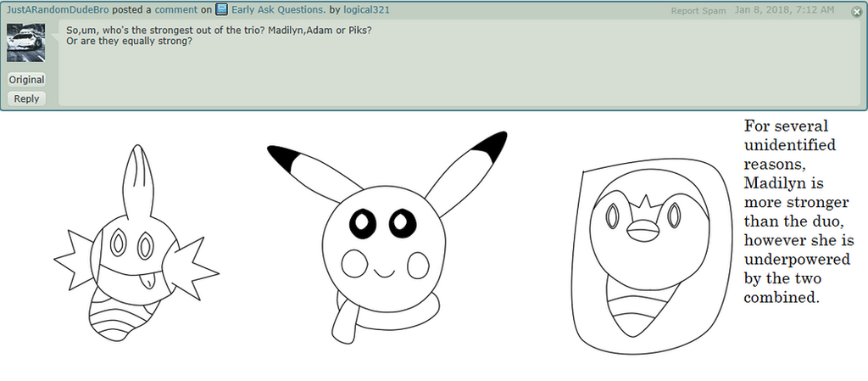Image resolution: width=868 pixels, height=381 pixels.
Task: Dismiss the comment with the X icon
Action: click(x=856, y=11)
